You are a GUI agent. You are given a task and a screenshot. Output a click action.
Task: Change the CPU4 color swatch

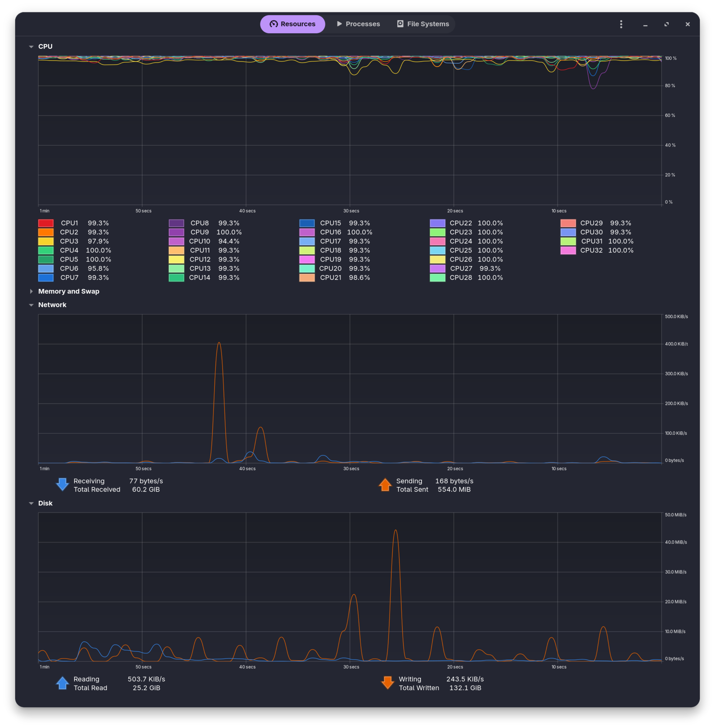pyautogui.click(x=46, y=250)
